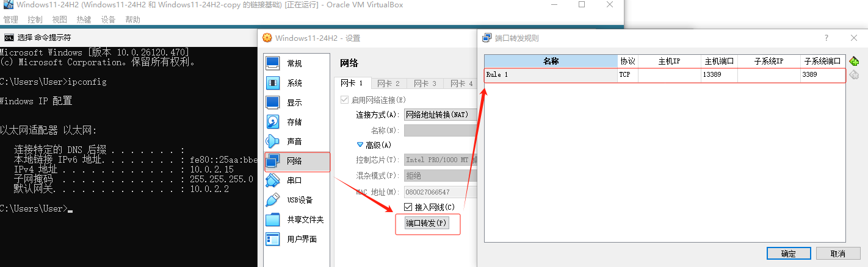Click grey remove-rule icon in 端口转发规则
The width and height of the screenshot is (868, 267).
tap(855, 74)
